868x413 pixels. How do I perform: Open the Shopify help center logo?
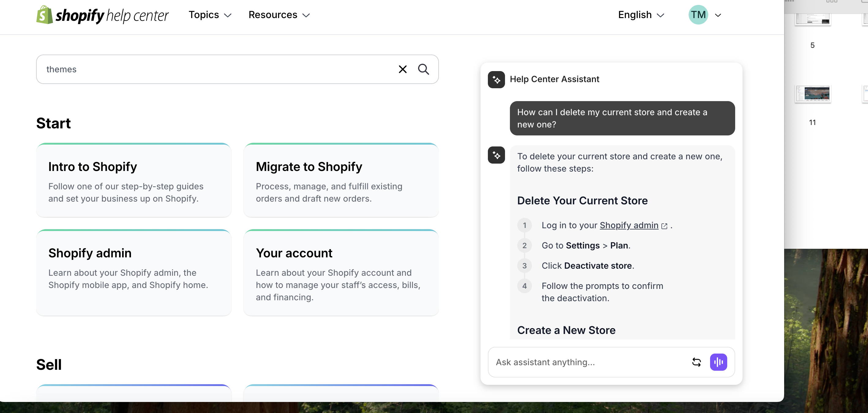click(x=103, y=15)
